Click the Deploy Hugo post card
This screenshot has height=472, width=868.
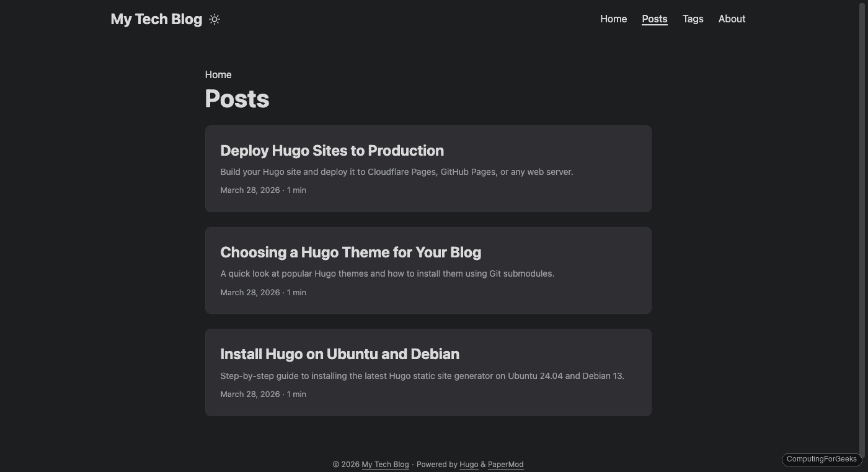428,169
